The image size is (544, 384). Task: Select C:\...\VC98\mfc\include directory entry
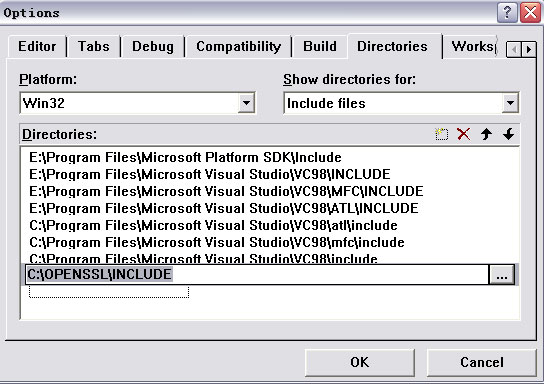[x=217, y=242]
